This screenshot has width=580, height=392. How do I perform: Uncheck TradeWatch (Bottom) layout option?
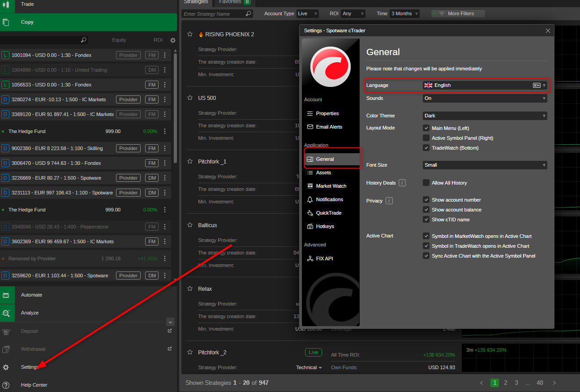click(x=426, y=148)
